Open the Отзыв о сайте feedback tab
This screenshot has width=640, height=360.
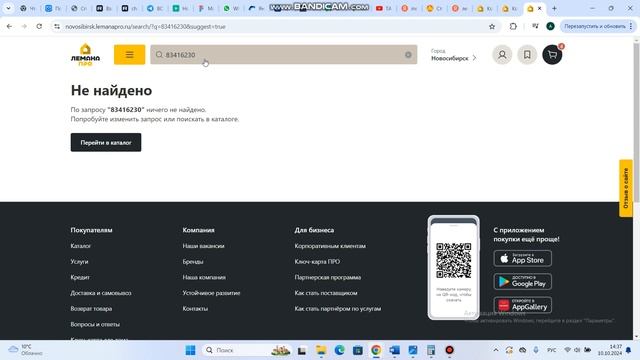[x=626, y=188]
